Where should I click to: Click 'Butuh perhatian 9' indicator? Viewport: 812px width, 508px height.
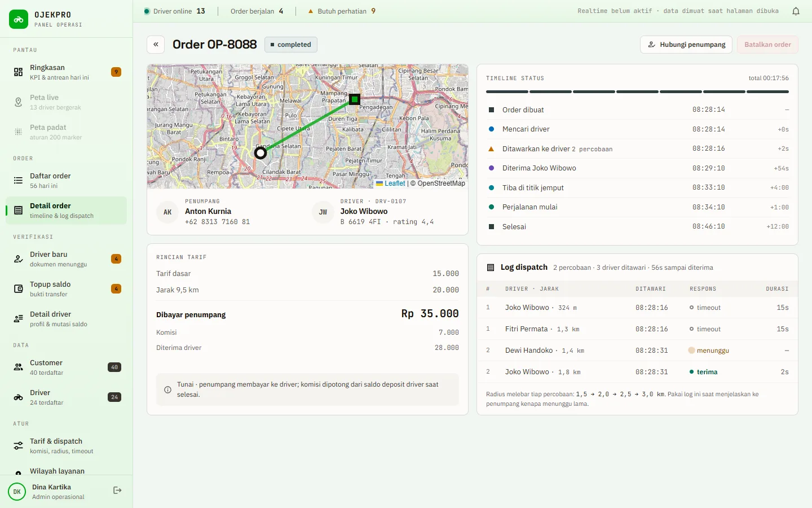click(x=342, y=11)
